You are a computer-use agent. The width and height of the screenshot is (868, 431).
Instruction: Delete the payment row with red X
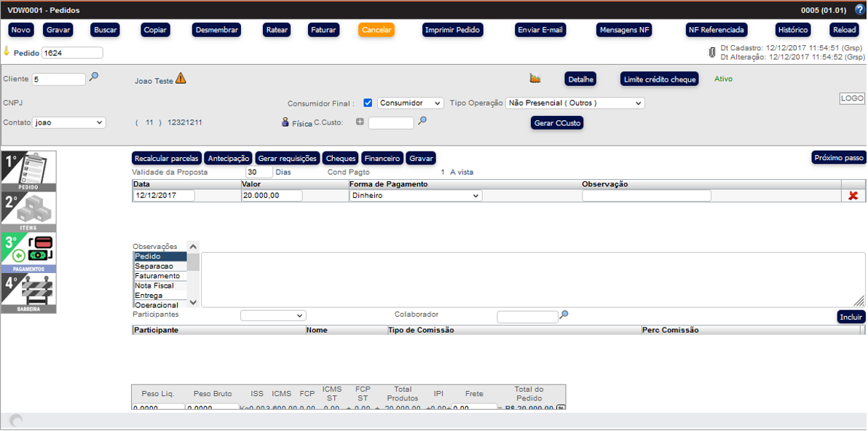853,196
